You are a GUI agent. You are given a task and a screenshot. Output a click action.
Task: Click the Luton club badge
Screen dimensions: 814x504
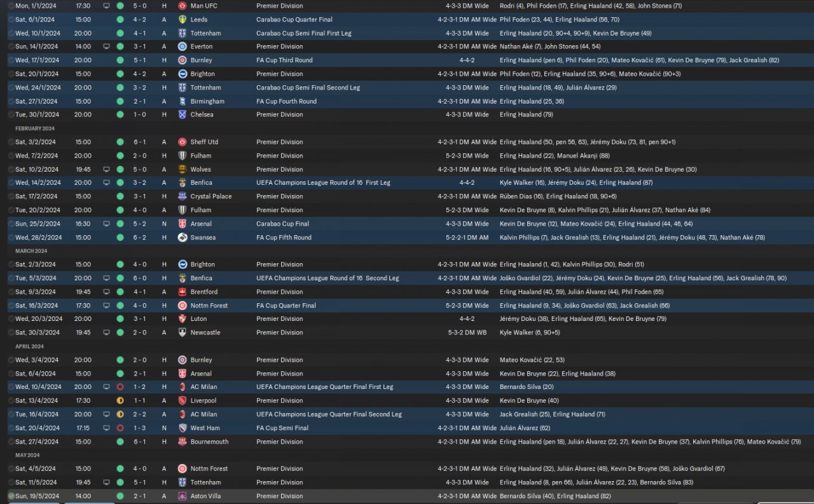pyautogui.click(x=183, y=319)
